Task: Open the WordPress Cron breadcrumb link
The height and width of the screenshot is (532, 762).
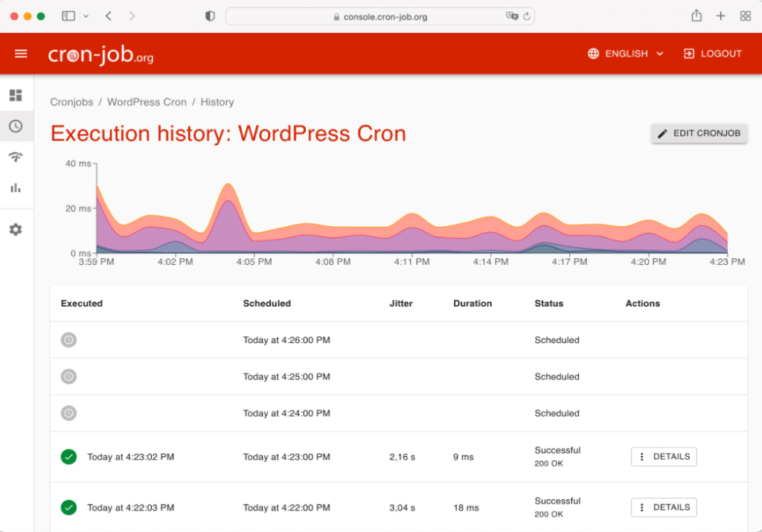Action: point(147,102)
